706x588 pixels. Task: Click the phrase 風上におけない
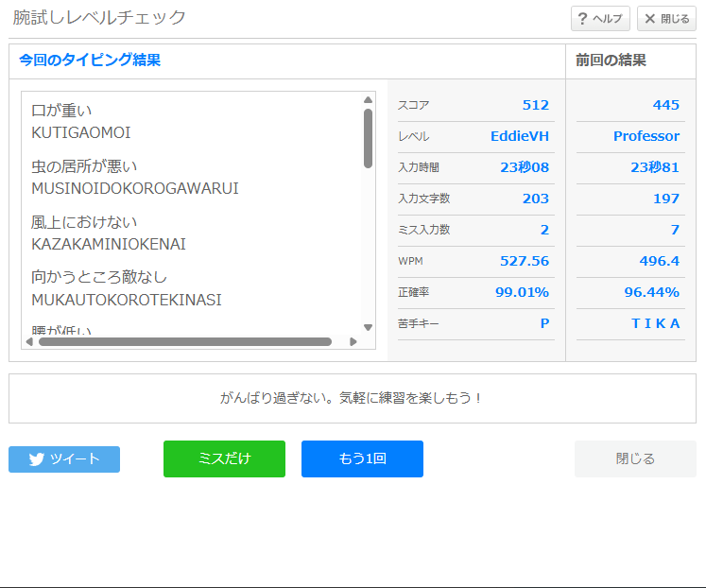84,222
